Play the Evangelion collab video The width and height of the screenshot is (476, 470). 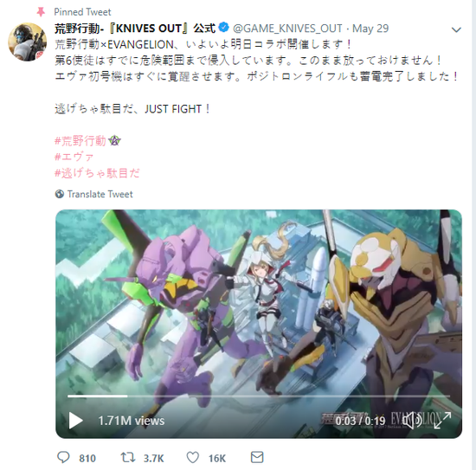point(75,421)
